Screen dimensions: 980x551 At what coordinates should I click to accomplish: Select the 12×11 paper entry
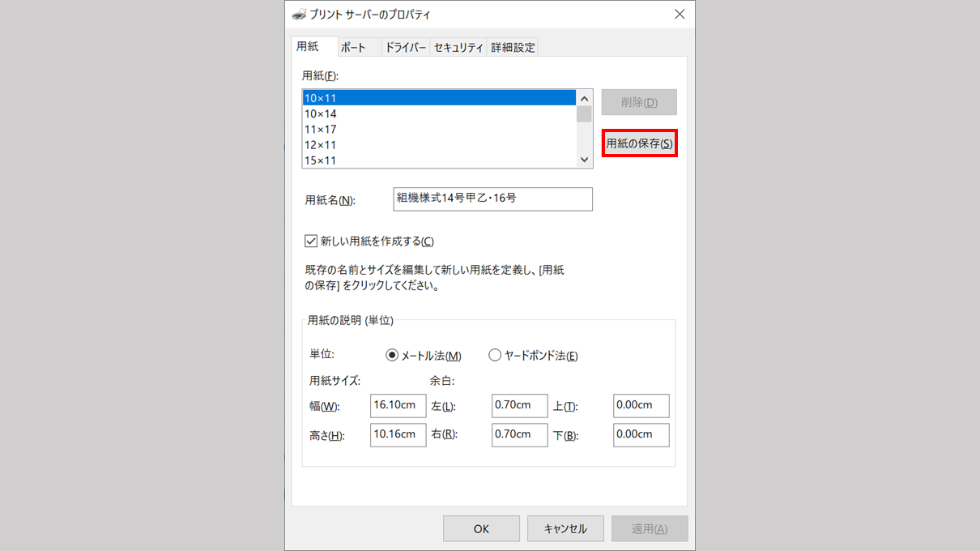coord(439,144)
